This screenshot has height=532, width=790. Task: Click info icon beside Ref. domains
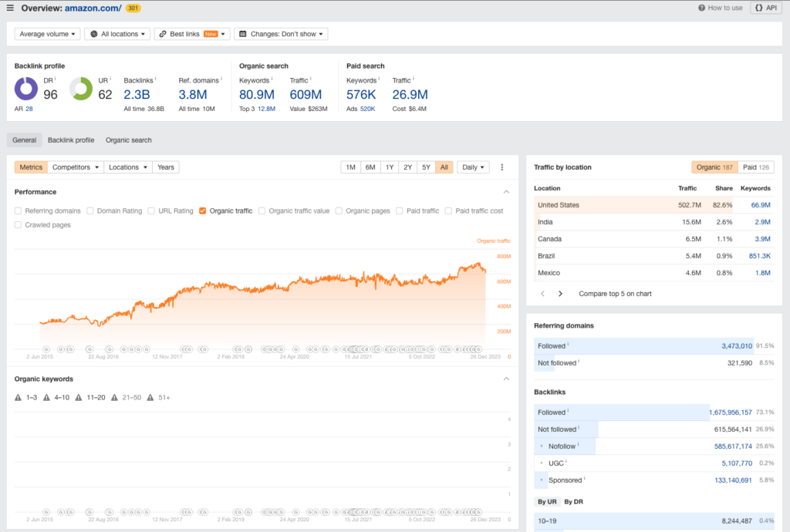tap(221, 79)
